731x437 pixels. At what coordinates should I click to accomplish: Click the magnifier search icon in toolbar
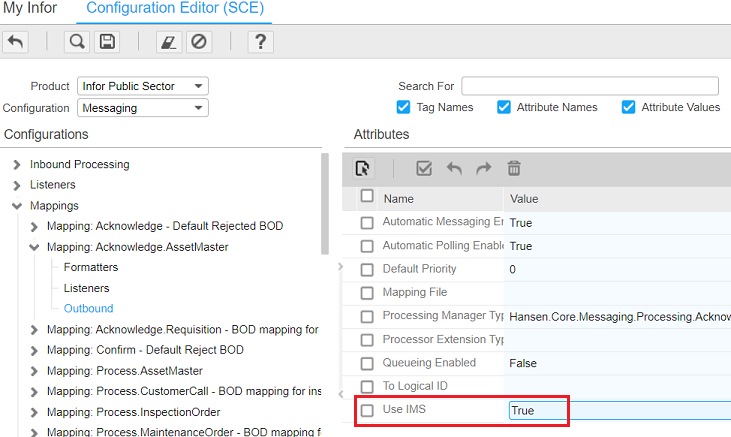tap(76, 42)
